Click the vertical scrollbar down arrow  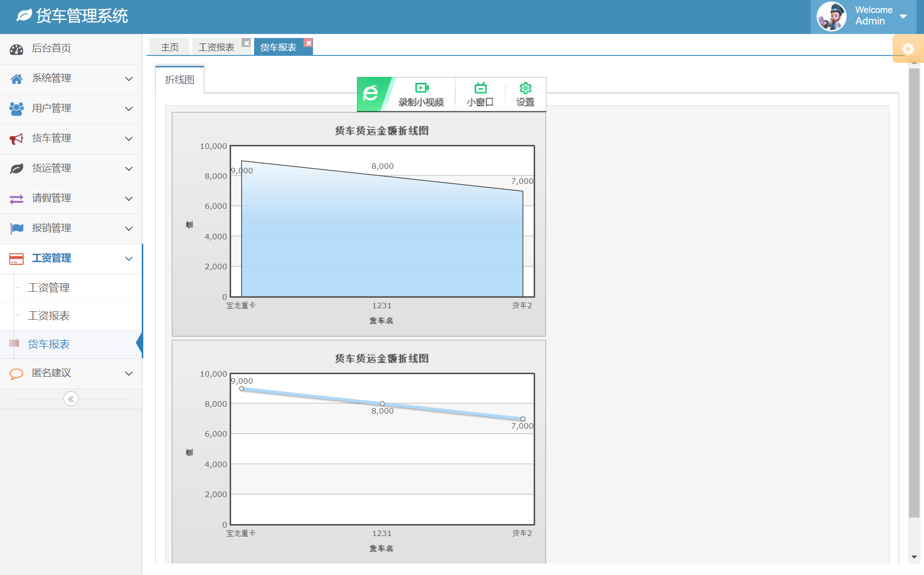[914, 557]
